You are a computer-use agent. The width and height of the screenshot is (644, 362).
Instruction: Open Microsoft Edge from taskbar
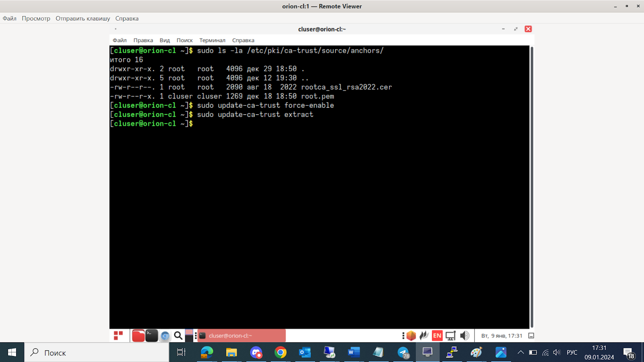[207, 352]
